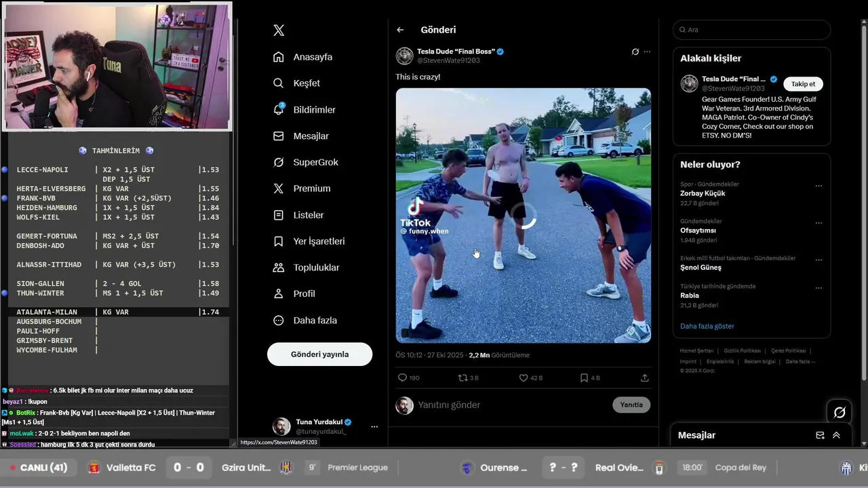
Task: Click Daha fazla göster link
Action: coord(707,326)
